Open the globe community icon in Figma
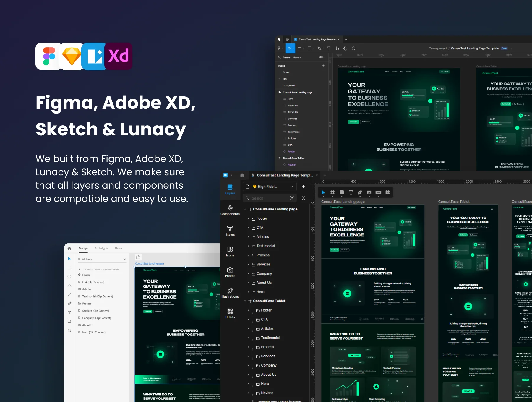 (287, 39)
